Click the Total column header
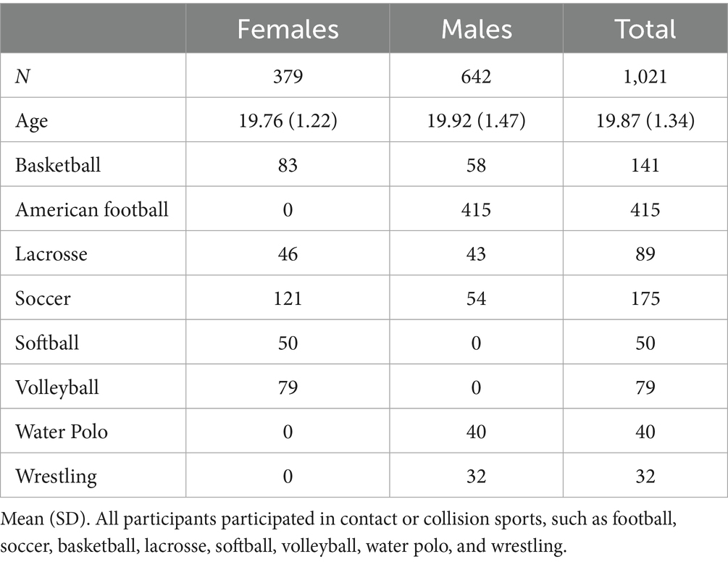The width and height of the screenshot is (728, 562). pos(645,29)
